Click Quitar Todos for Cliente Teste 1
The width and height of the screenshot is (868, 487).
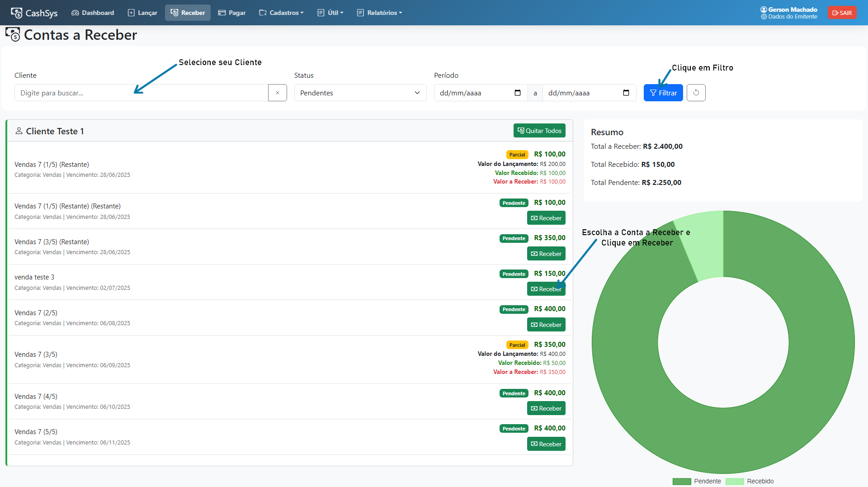tap(539, 131)
